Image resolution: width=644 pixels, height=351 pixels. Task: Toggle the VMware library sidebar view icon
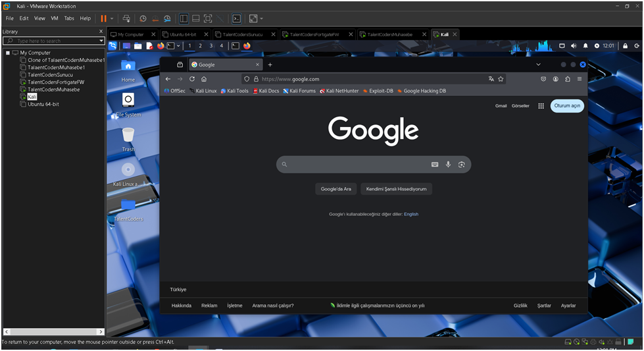point(184,18)
